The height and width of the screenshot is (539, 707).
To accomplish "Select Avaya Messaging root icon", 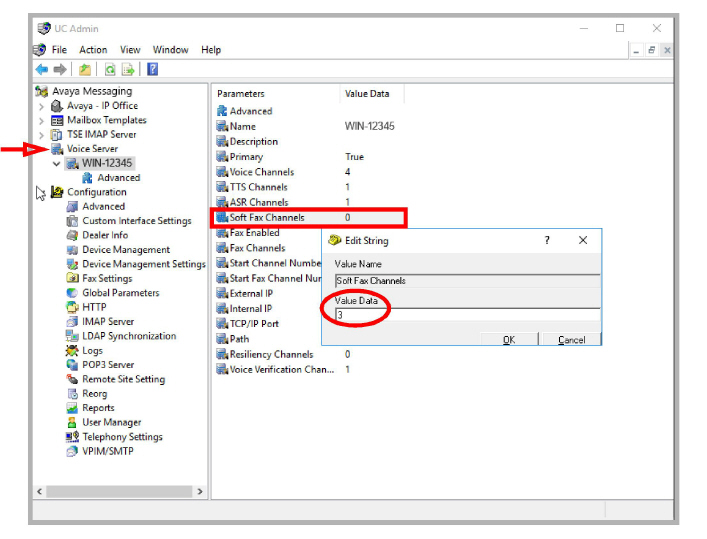I will click(42, 91).
